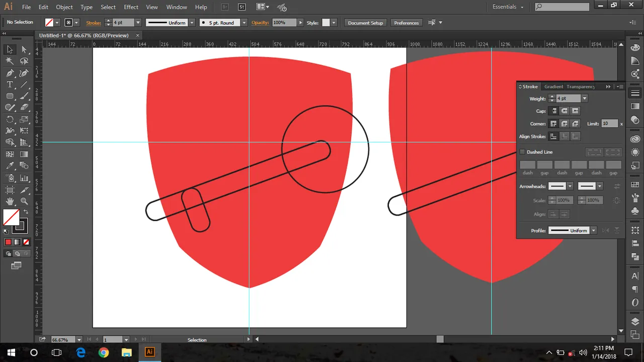Choose Round Cap in Stroke panel
The image size is (644, 362).
565,111
